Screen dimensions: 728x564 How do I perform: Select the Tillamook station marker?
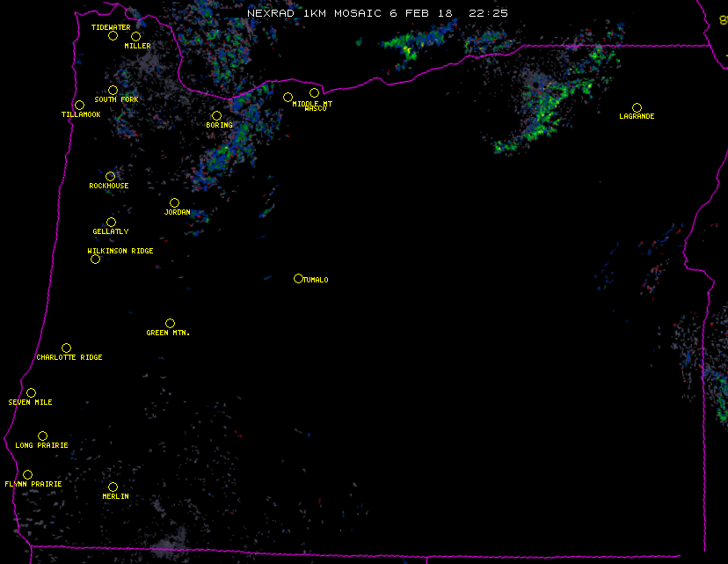pos(80,106)
